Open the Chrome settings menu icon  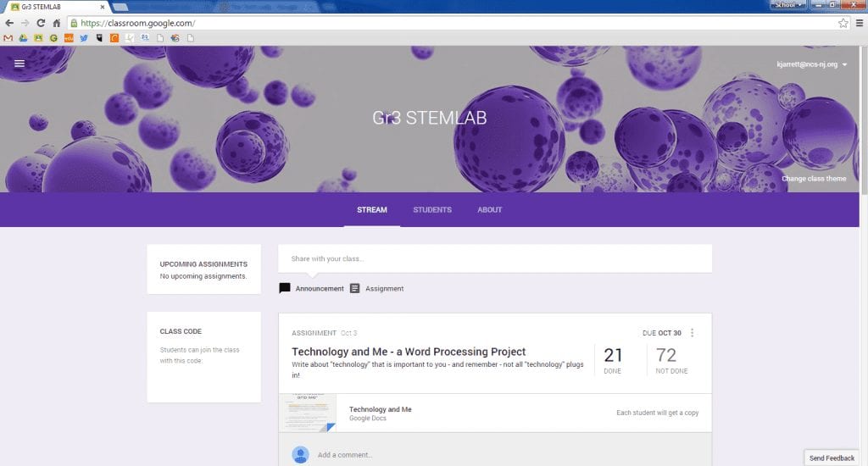coord(859,23)
